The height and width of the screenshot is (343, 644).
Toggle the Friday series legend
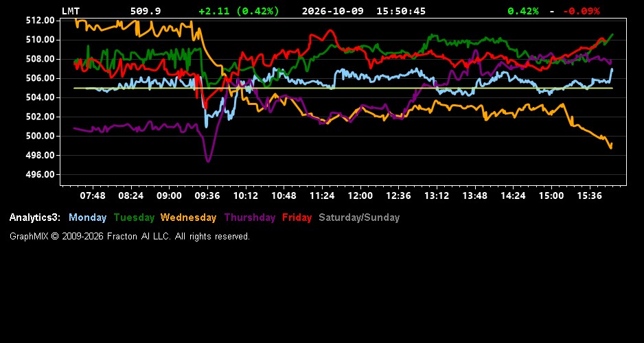297,217
